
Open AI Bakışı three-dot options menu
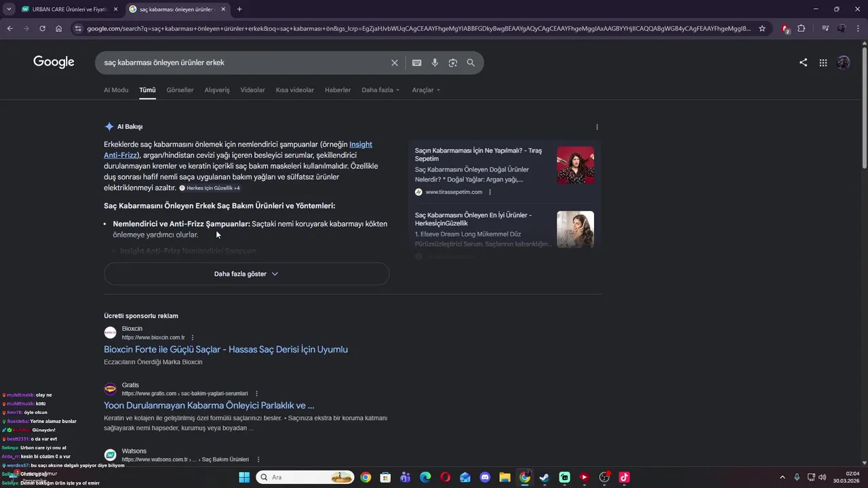click(597, 127)
